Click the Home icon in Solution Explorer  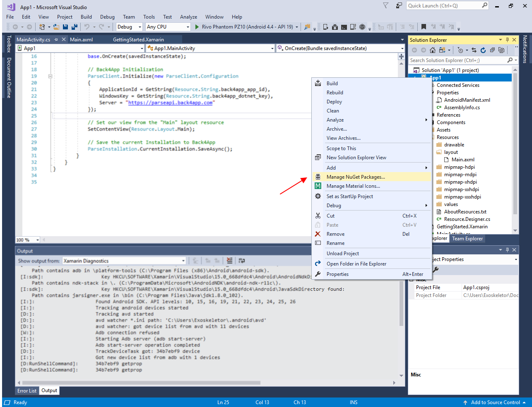432,50
